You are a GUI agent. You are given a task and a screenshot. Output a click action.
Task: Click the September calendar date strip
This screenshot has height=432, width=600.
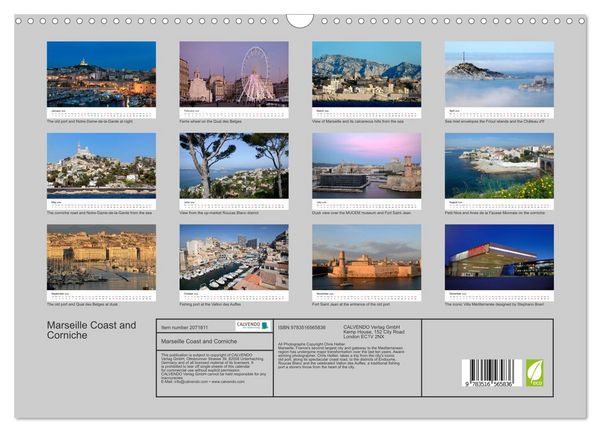click(x=101, y=296)
